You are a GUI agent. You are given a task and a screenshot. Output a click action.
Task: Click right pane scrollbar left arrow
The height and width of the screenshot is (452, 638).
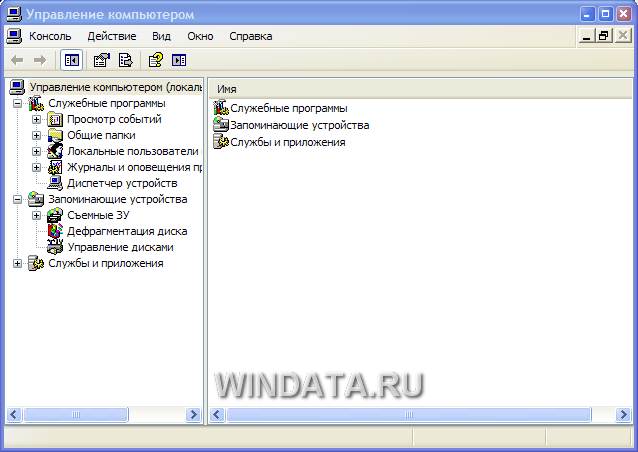(217, 415)
